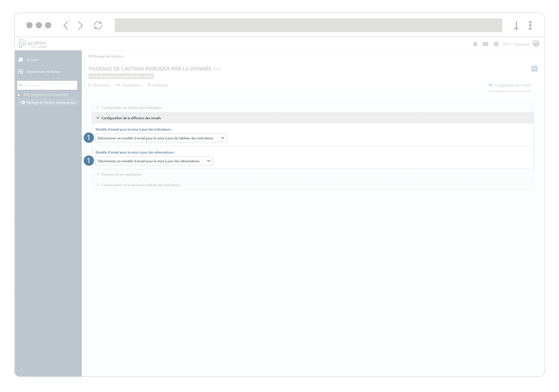Click the proPilot logo
Viewport: 559px width, 392px height.
tap(33, 43)
